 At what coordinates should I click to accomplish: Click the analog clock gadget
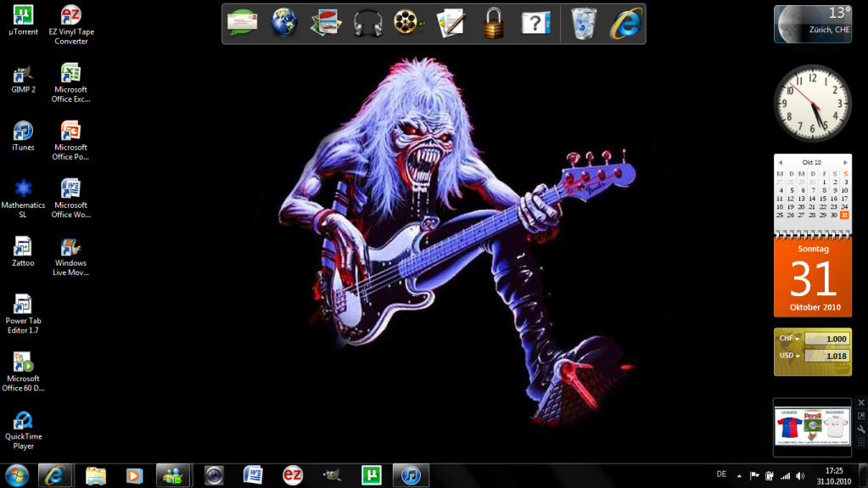(x=813, y=103)
